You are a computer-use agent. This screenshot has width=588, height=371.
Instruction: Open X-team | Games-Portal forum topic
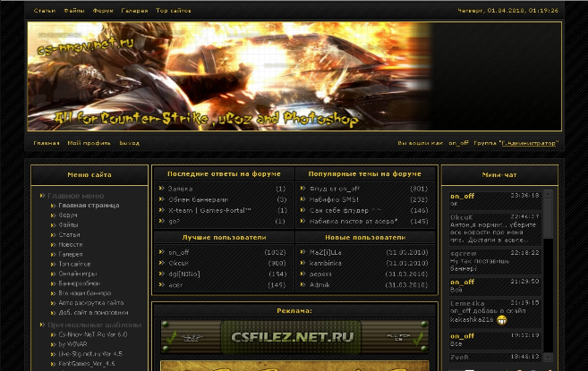tap(209, 211)
